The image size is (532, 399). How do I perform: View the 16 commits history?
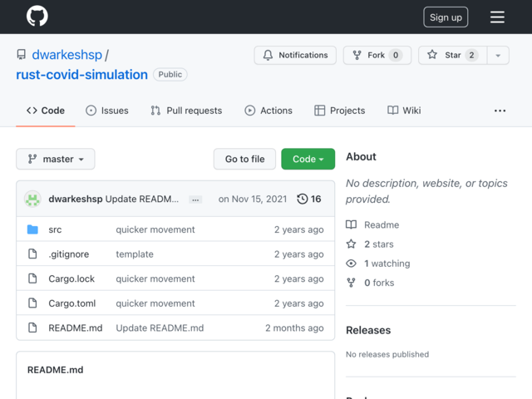pos(308,199)
